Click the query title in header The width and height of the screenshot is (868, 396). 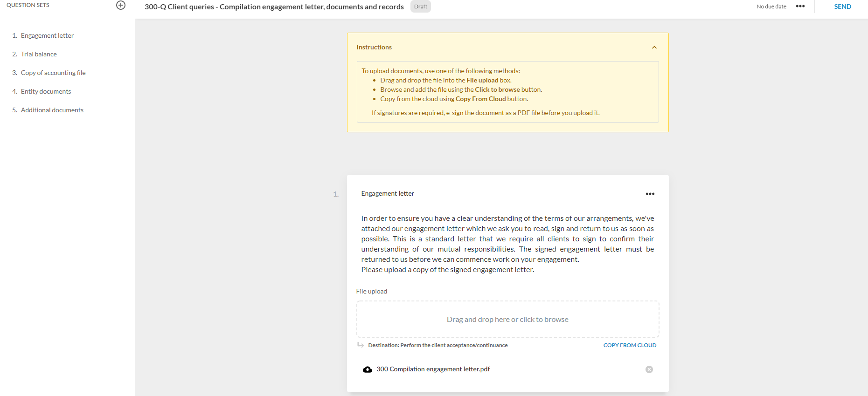[x=274, y=7]
